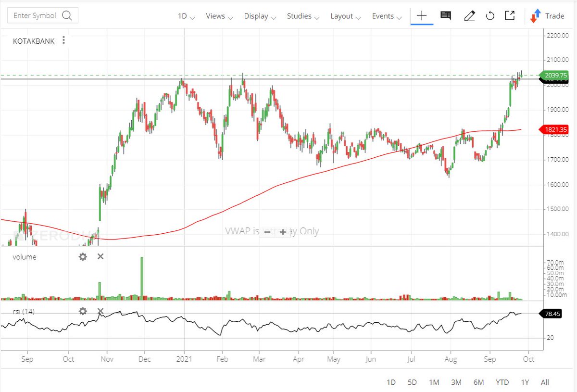Click the tall December volume bar
Image resolution: width=577 pixels, height=392 pixels.
142,279
